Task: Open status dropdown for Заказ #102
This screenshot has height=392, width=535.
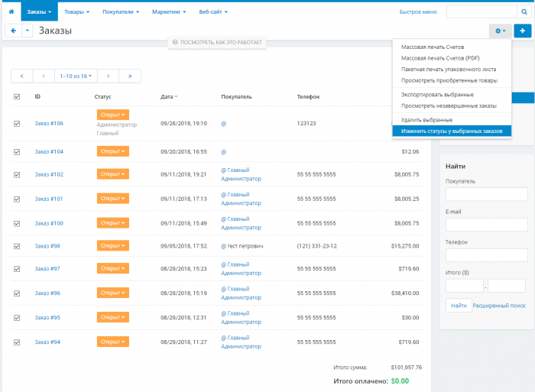Action: coord(113,174)
